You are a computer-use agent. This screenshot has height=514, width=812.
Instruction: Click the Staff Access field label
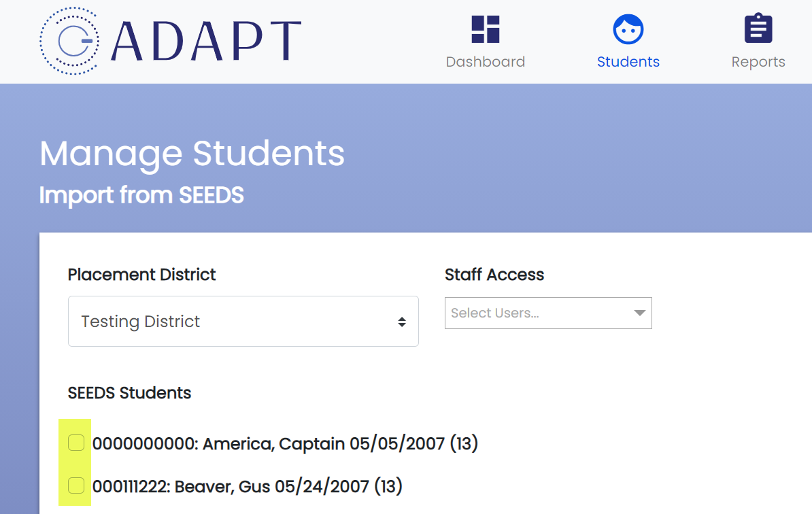tap(494, 275)
